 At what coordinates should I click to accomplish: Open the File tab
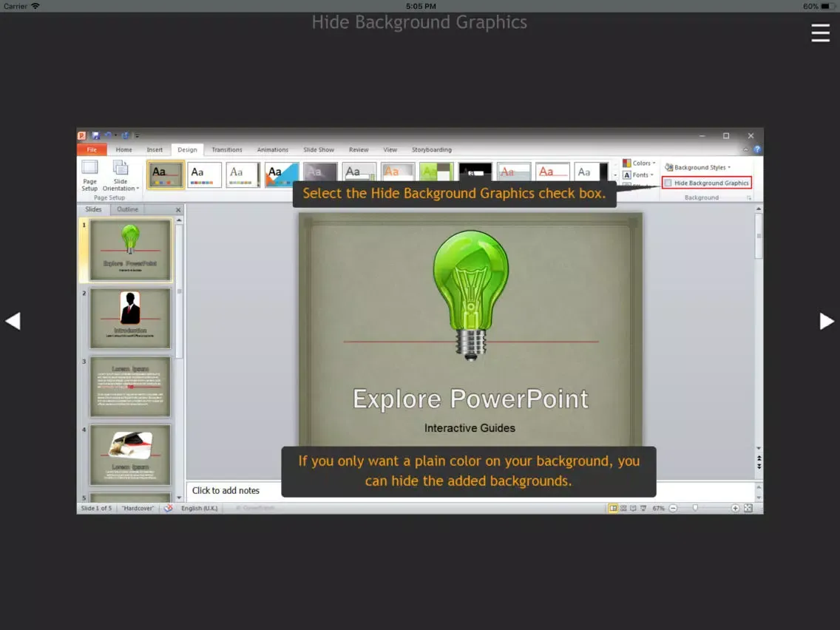coord(92,149)
